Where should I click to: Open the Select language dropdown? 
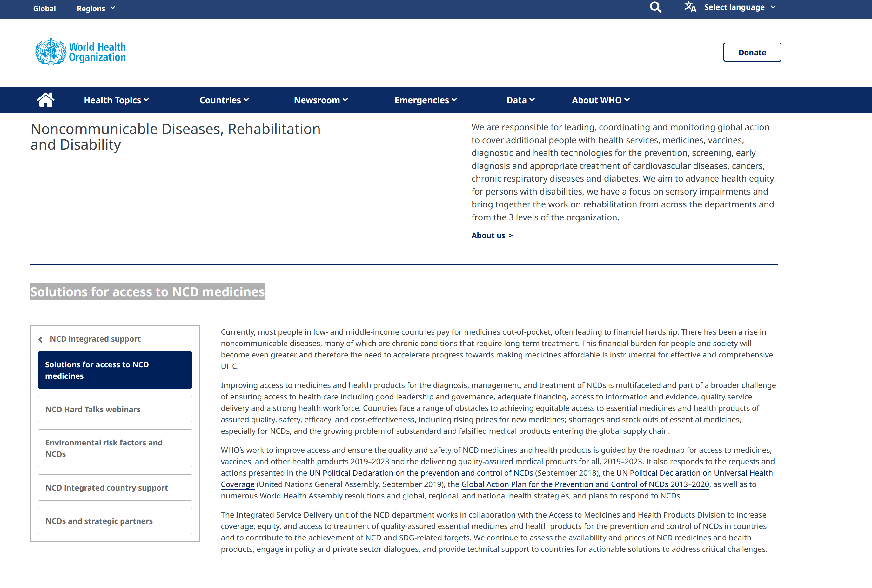(739, 7)
